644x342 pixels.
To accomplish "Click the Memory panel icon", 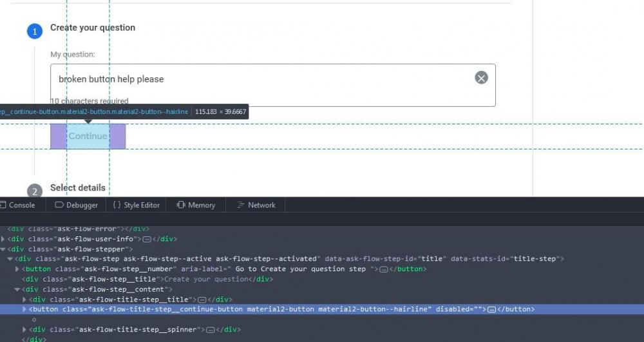I will 181,205.
